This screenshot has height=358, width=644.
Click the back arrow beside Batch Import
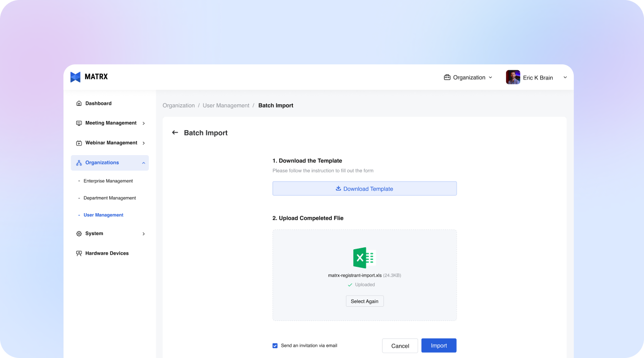[x=175, y=133]
